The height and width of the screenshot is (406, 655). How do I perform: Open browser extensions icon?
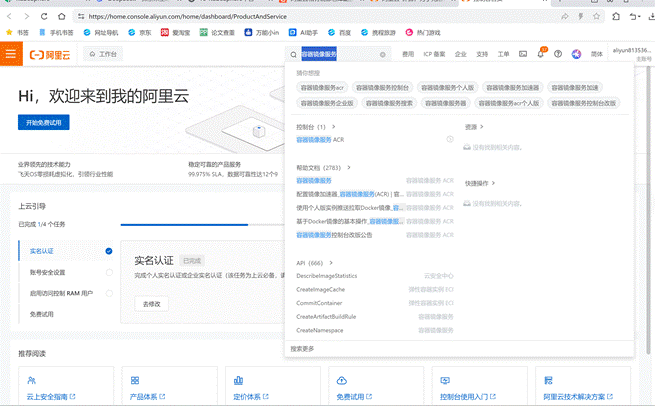(x=616, y=17)
